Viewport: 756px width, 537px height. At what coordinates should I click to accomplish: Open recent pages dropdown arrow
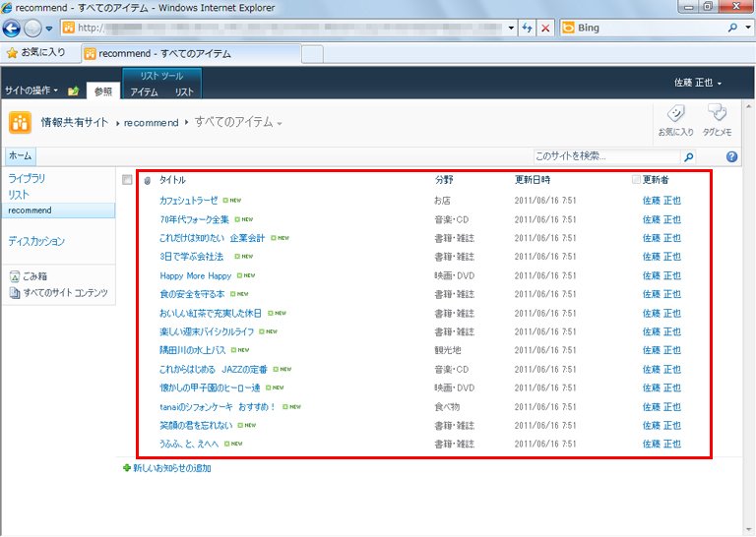(x=48, y=29)
